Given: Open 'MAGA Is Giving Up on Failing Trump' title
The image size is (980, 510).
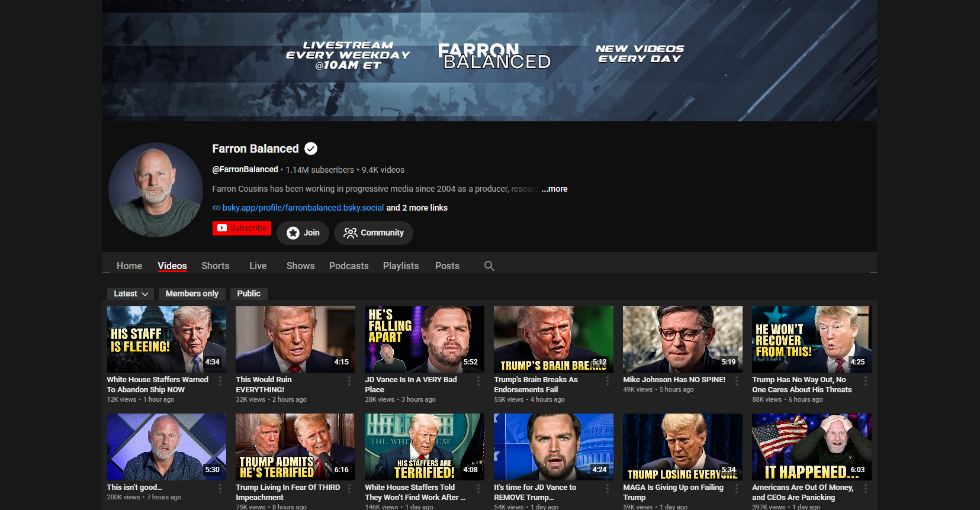Looking at the screenshot, I should tap(673, 492).
